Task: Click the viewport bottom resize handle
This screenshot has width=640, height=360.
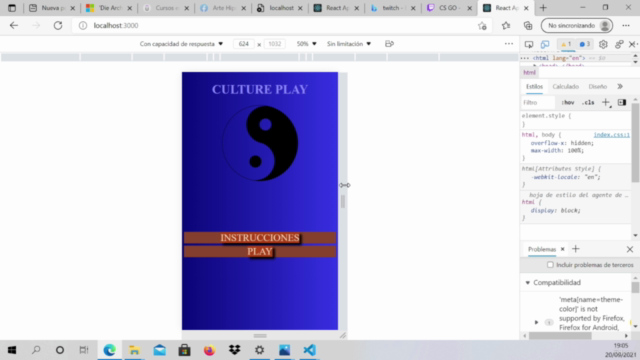Action: click(260, 336)
